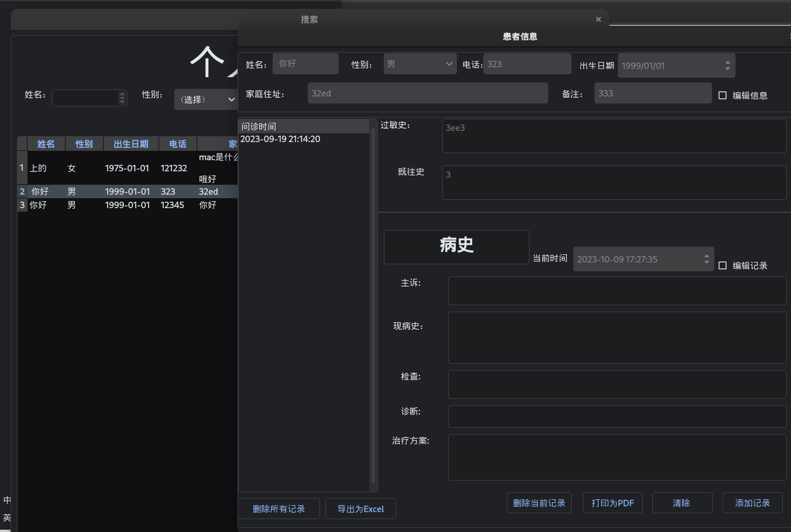Click the 检查 text field
The image size is (791, 532).
click(x=617, y=384)
